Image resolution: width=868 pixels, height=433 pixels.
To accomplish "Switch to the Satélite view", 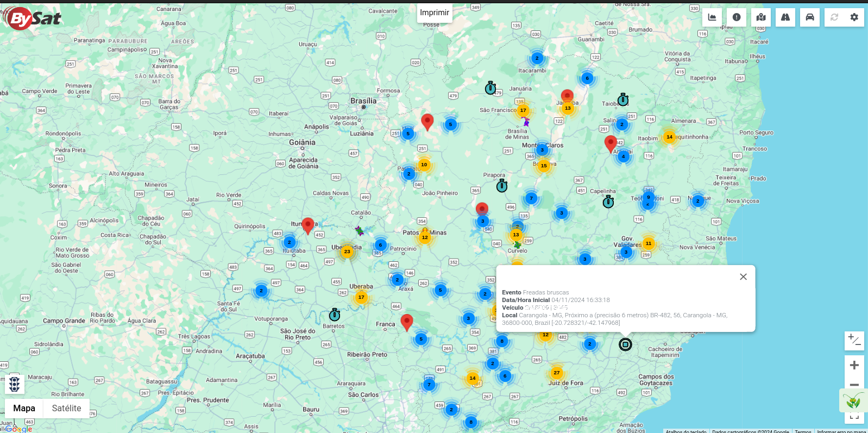I will 66,408.
